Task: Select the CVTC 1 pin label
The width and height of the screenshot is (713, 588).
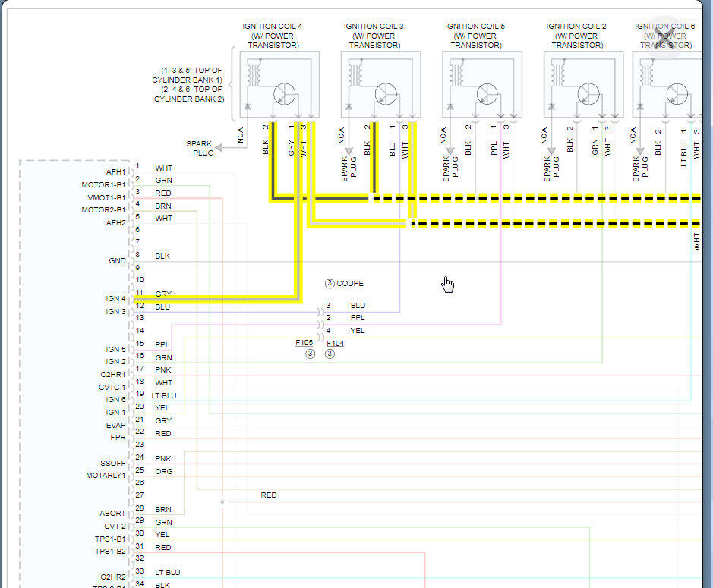Action: click(112, 387)
